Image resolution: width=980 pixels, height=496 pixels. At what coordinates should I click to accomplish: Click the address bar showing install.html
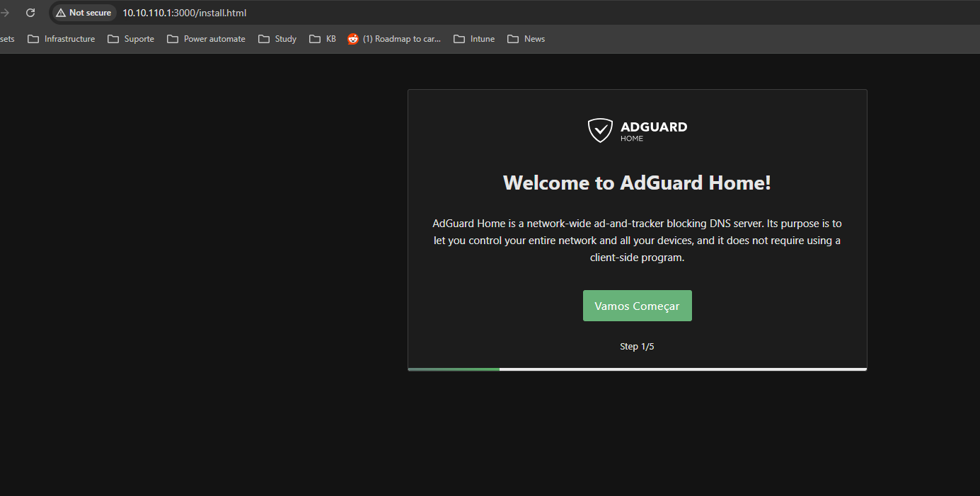coord(184,12)
